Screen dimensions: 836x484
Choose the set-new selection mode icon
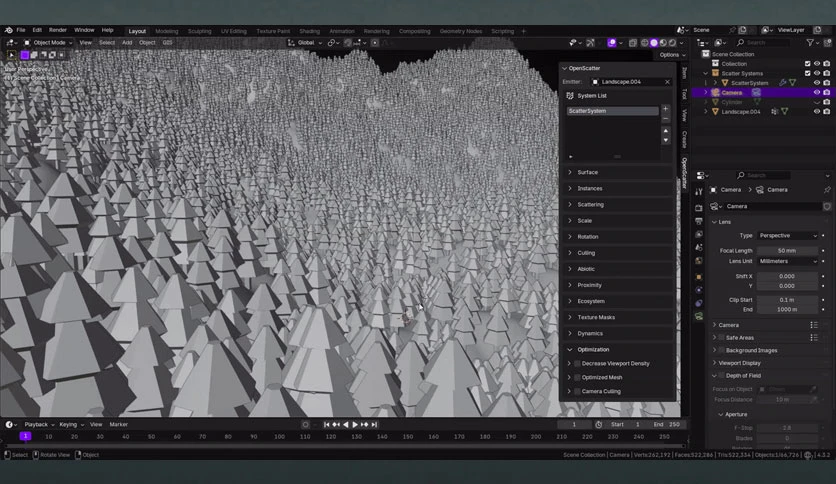pyautogui.click(x=25, y=54)
